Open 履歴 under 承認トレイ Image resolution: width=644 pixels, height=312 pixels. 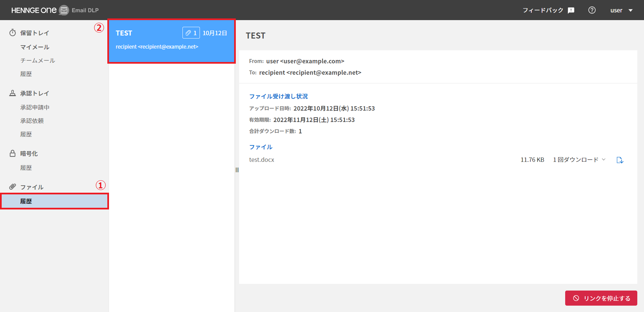[x=26, y=134]
